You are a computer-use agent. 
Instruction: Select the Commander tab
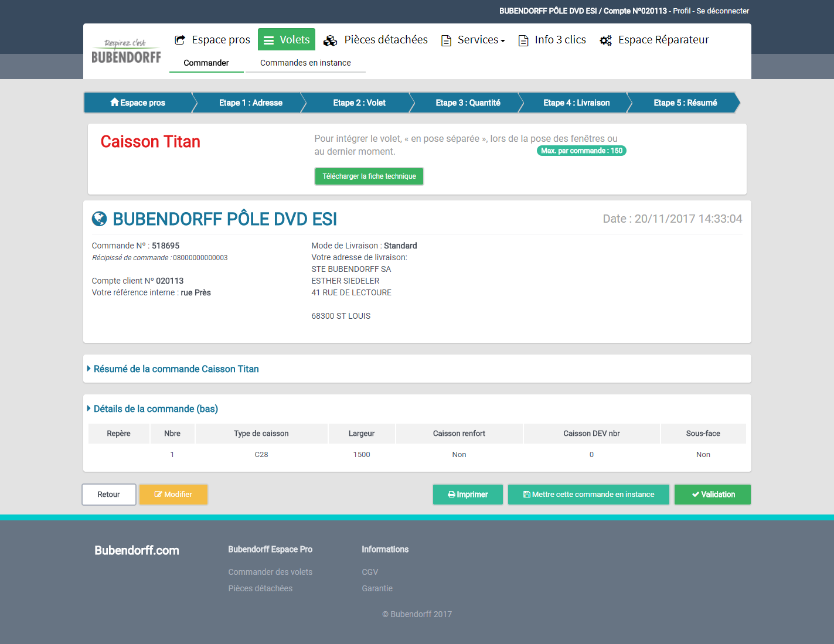pyautogui.click(x=206, y=63)
